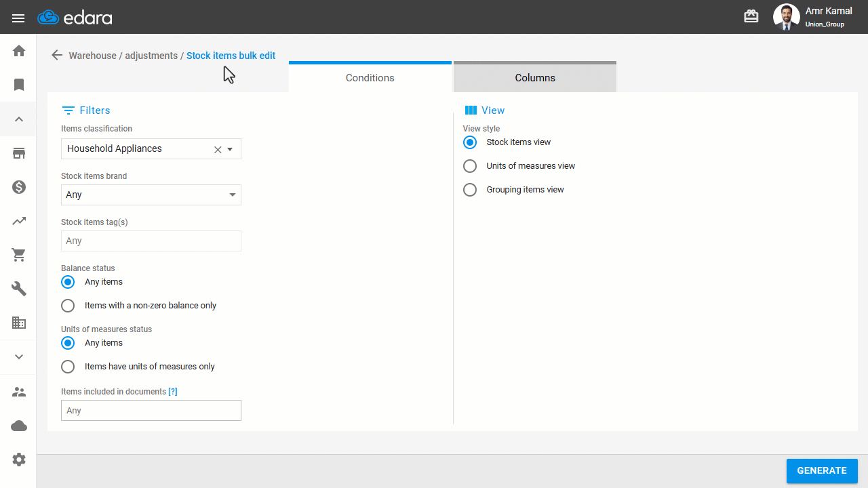Collapse sidebar section with up chevron
Image resolution: width=868 pixels, height=488 pixels.
click(19, 119)
